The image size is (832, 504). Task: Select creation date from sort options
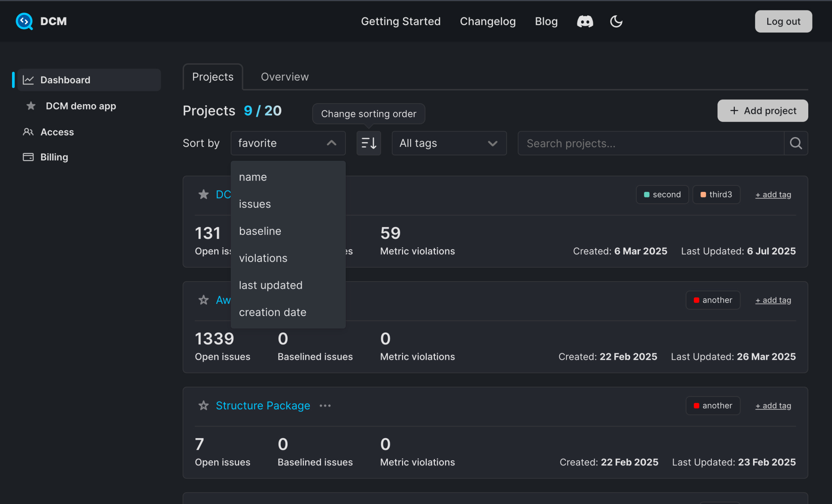pyautogui.click(x=272, y=312)
